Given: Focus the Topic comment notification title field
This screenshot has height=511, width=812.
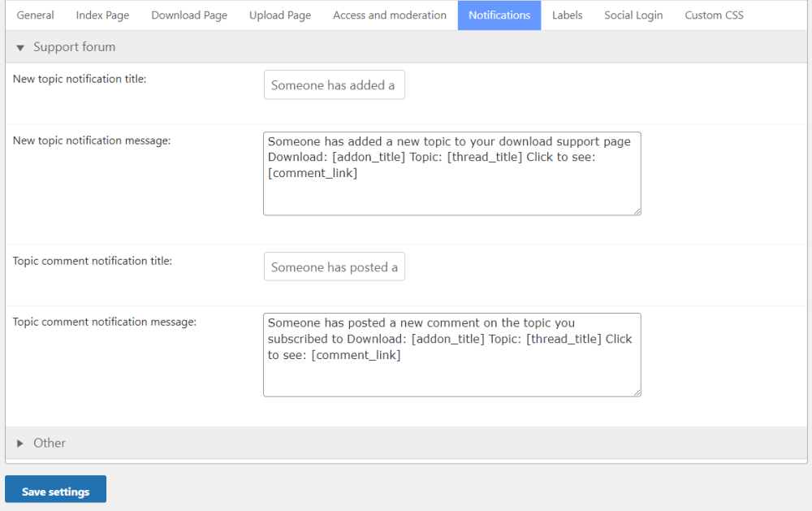Looking at the screenshot, I should [334, 267].
